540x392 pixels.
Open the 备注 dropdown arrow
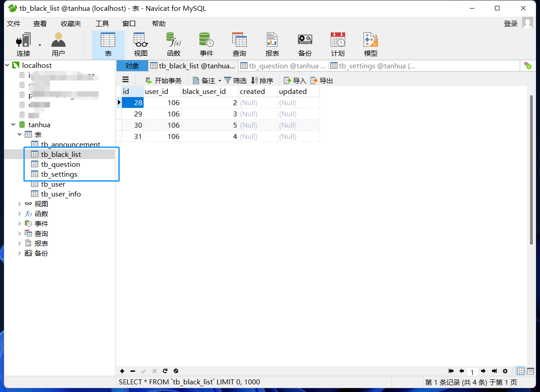pos(220,81)
